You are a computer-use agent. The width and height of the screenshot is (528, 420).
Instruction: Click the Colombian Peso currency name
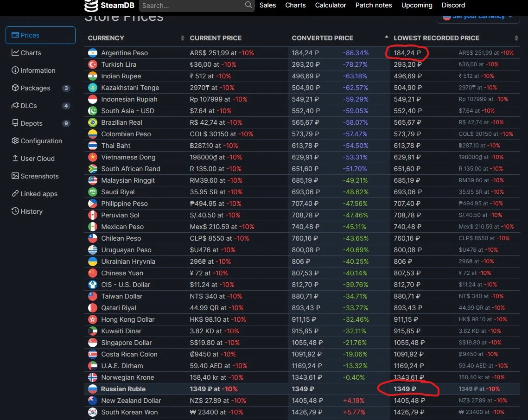pyautogui.click(x=126, y=134)
